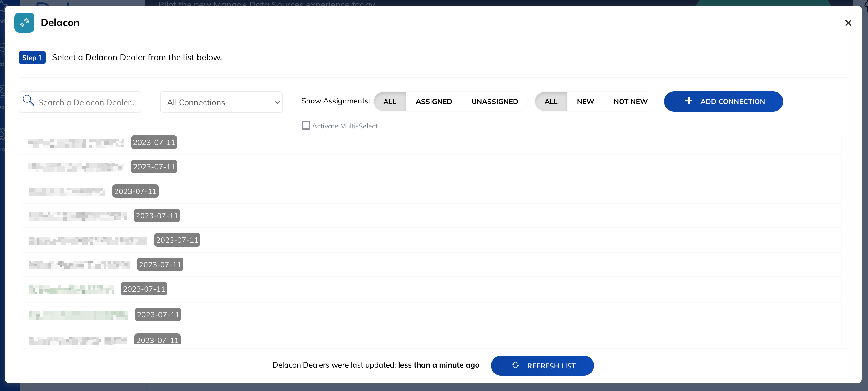Filter by UNASSIGNED dealers
This screenshot has width=868, height=391.
(x=494, y=102)
